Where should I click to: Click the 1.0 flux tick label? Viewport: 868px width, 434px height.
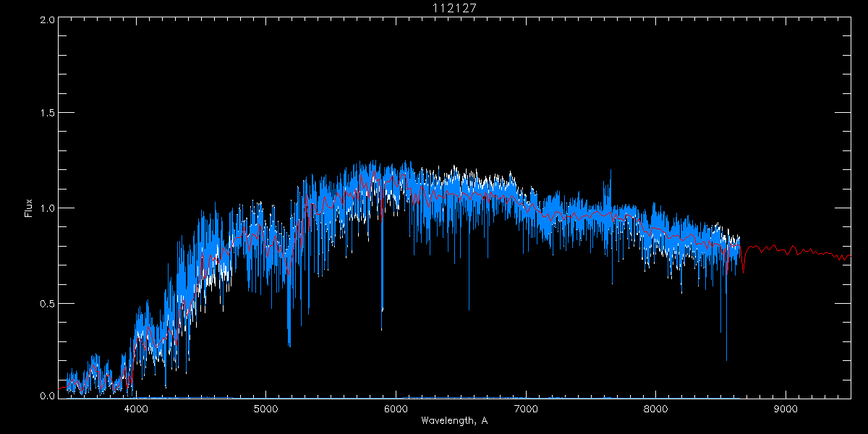[x=46, y=208]
